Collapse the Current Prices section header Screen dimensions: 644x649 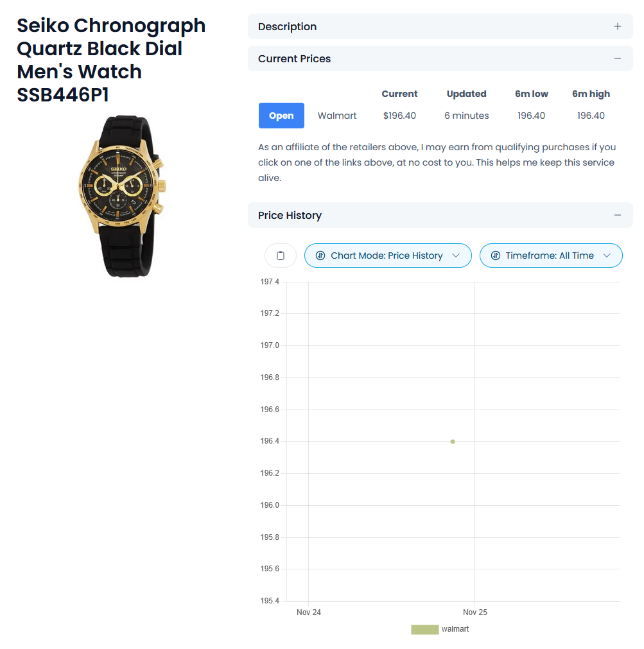(x=294, y=58)
